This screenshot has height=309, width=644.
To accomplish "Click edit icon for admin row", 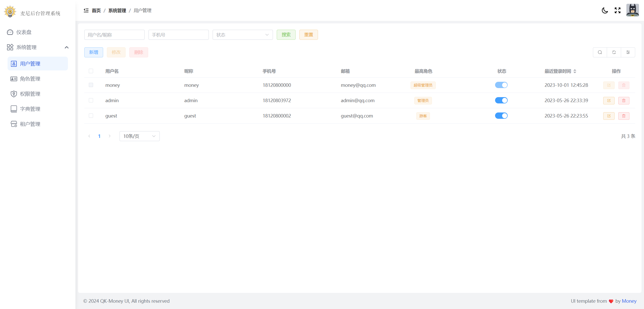I will click(x=609, y=101).
